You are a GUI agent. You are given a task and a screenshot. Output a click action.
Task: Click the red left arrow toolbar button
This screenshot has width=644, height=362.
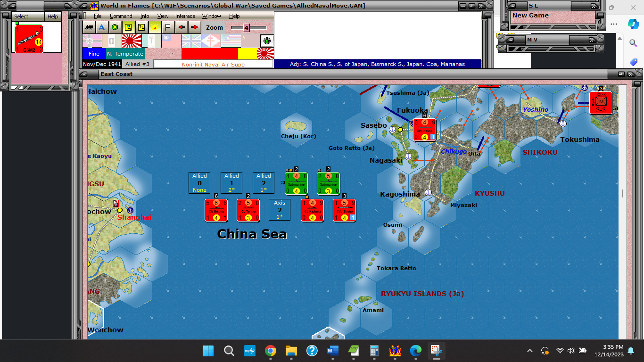[181, 27]
